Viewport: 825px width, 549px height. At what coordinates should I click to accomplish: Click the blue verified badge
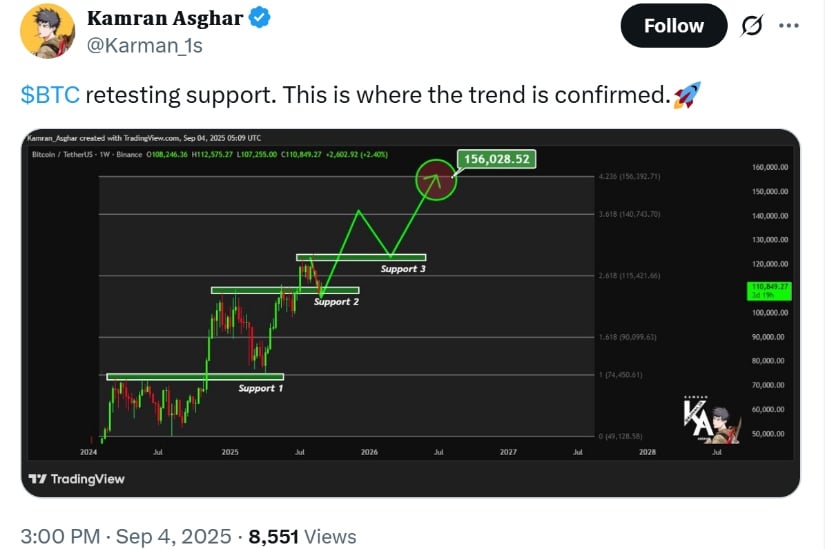(259, 18)
